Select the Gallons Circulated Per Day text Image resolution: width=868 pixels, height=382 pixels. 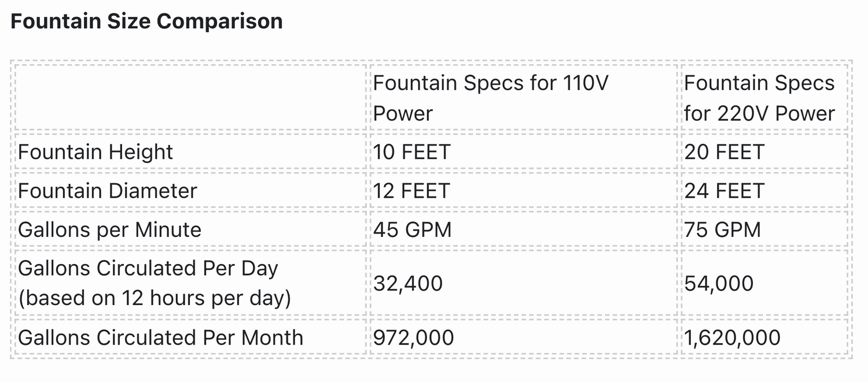(148, 269)
